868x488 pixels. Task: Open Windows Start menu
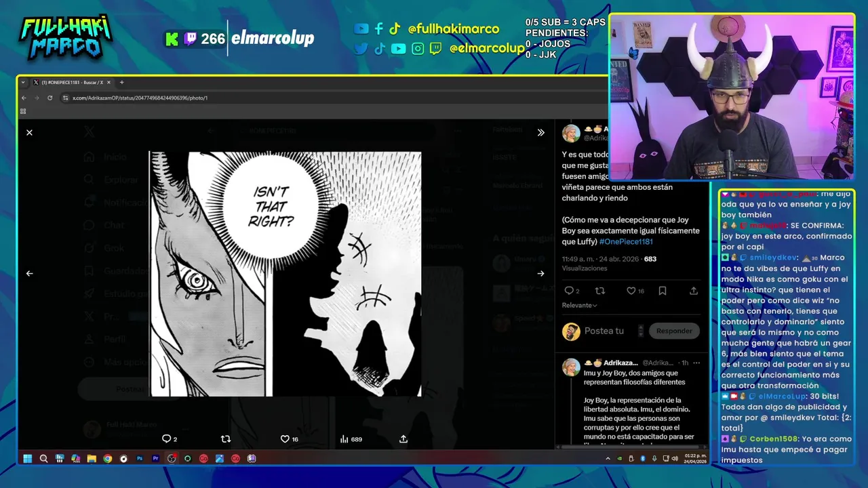(28, 459)
